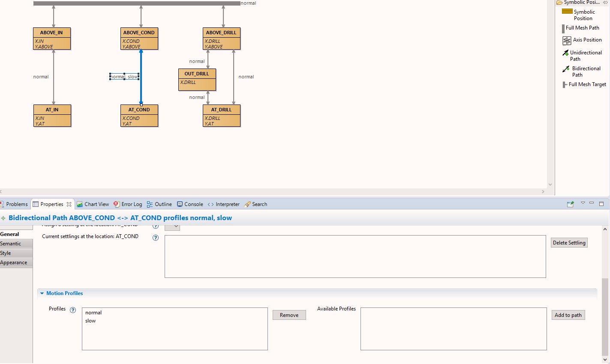Image resolution: width=610 pixels, height=364 pixels.
Task: Select the Appearance properties section
Action: pyautogui.click(x=16, y=263)
